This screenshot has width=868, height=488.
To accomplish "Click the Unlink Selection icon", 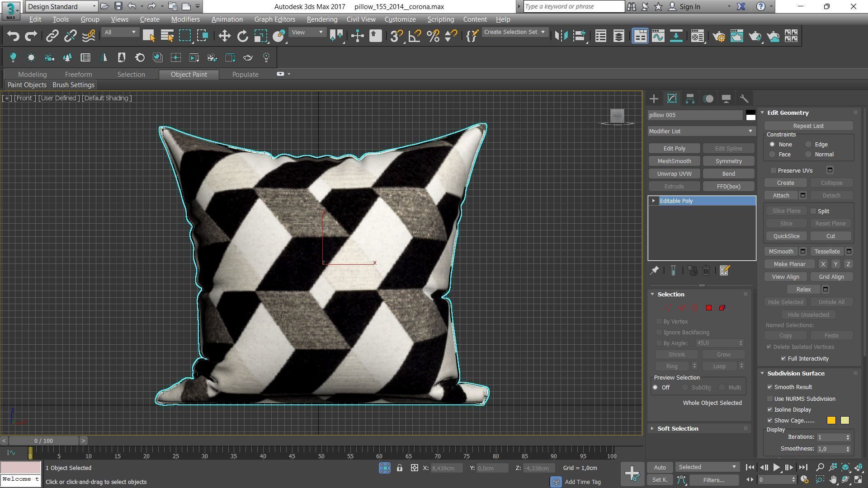I will tap(70, 36).
